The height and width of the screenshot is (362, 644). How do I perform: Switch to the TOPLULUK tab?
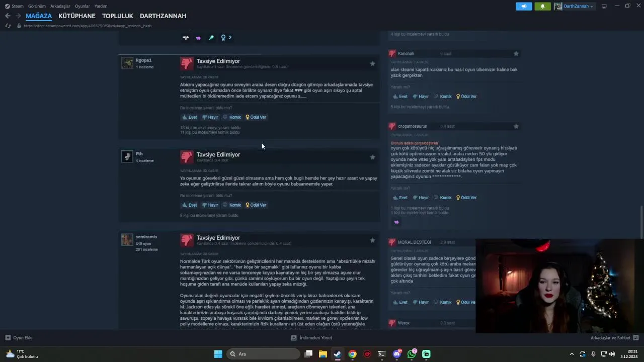tap(118, 16)
